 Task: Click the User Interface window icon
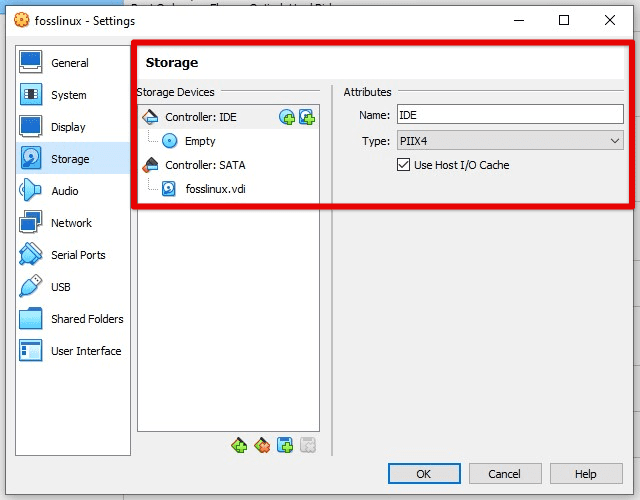pyautogui.click(x=31, y=350)
